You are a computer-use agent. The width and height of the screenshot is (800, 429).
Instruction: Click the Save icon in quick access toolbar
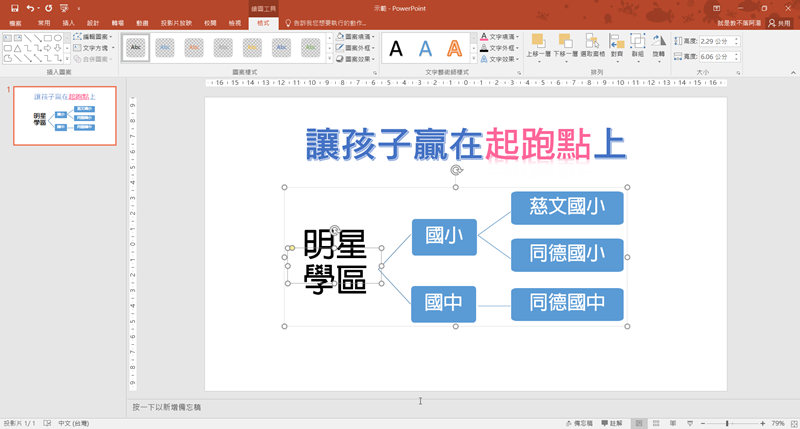point(15,7)
